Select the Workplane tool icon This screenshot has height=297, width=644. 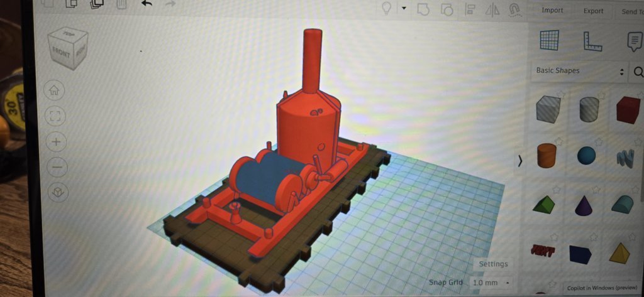[x=549, y=40]
